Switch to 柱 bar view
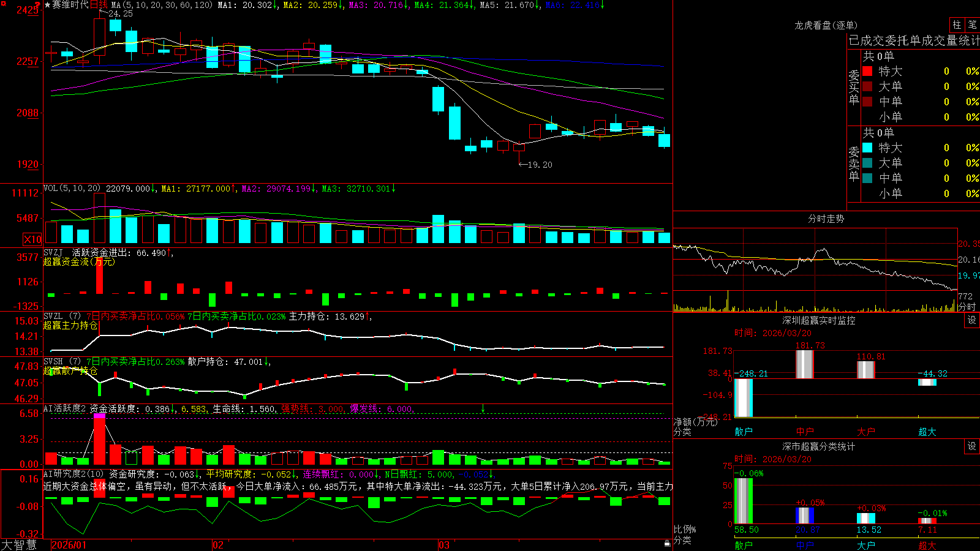The width and height of the screenshot is (980, 551). tap(957, 25)
